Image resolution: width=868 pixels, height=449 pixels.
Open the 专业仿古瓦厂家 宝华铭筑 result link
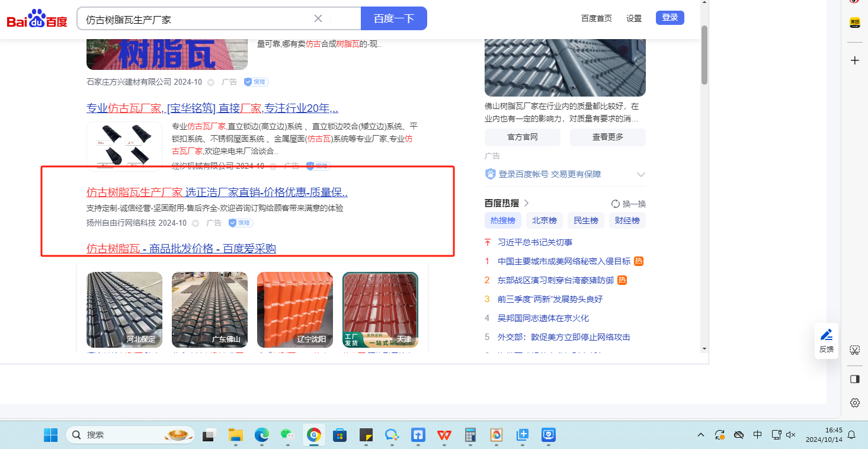(213, 108)
